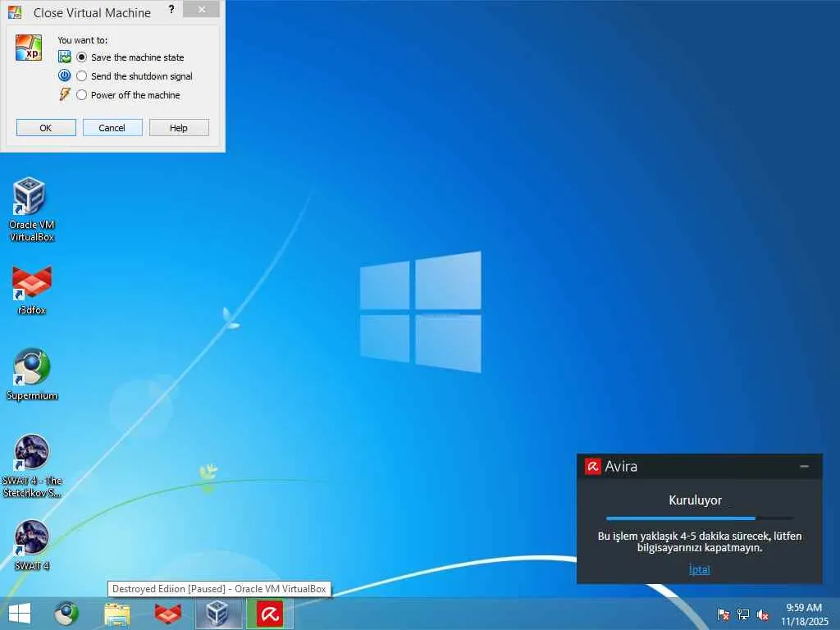
Task: Click the blue power icon beside shutdown signal
Action: pyautogui.click(x=64, y=75)
